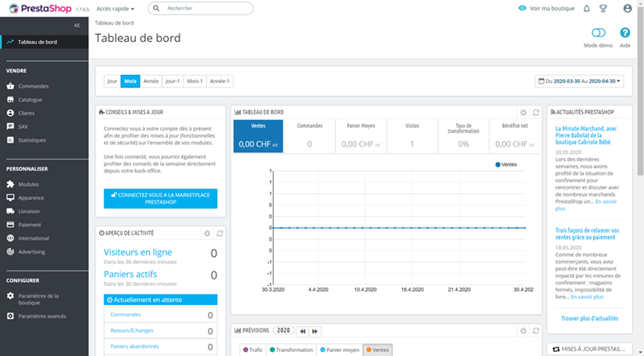Image resolution: width=644 pixels, height=356 pixels.
Task: Select the Mois period tab
Action: pos(130,81)
